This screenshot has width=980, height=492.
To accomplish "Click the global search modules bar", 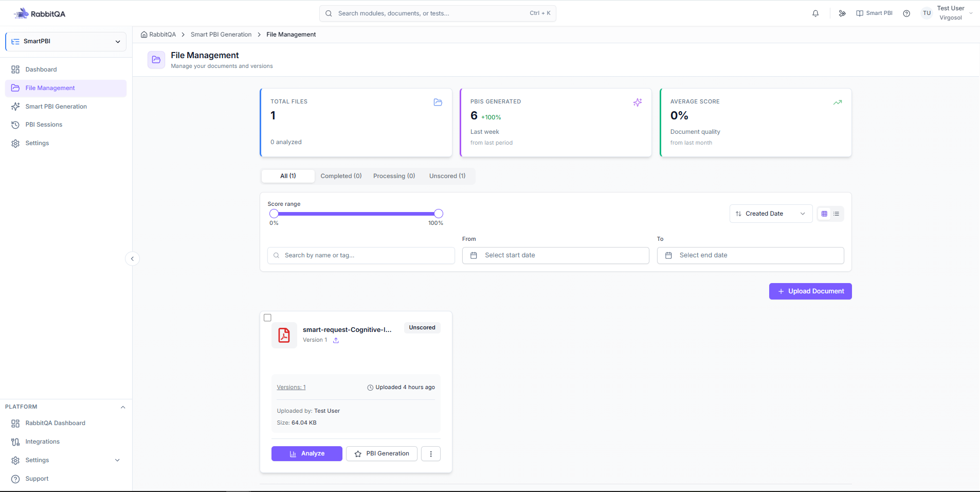I will coord(438,13).
